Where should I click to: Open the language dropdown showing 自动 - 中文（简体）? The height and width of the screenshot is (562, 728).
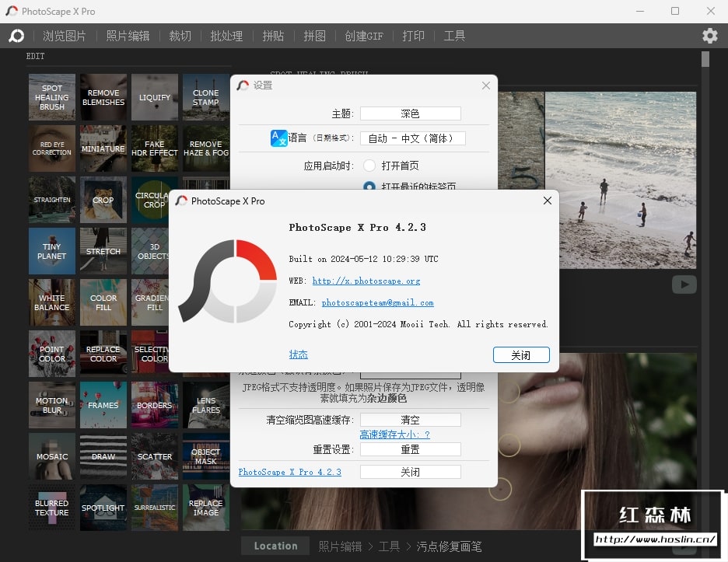click(x=413, y=138)
